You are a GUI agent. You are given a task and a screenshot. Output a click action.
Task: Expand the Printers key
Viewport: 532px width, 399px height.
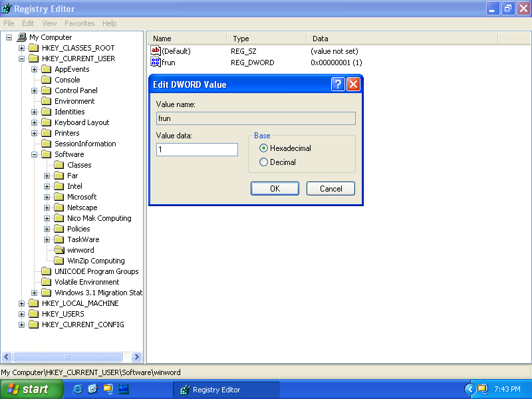point(35,134)
